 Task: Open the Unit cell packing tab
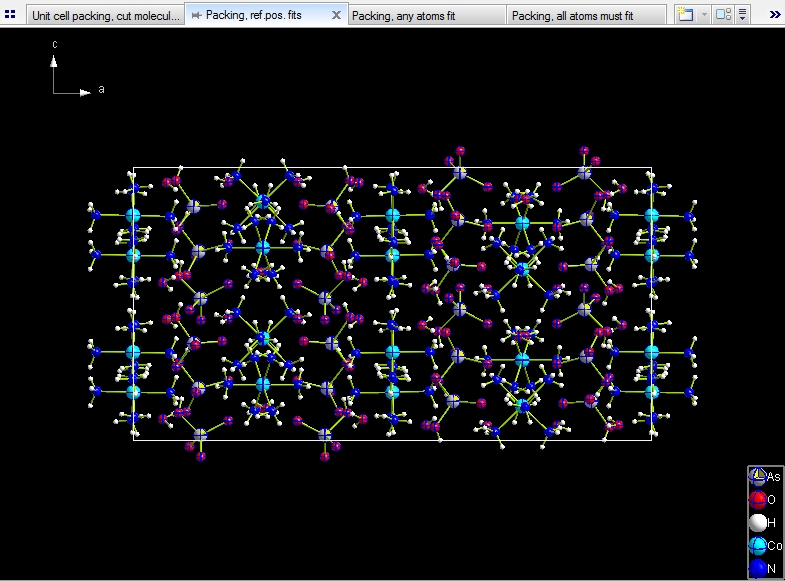point(105,16)
